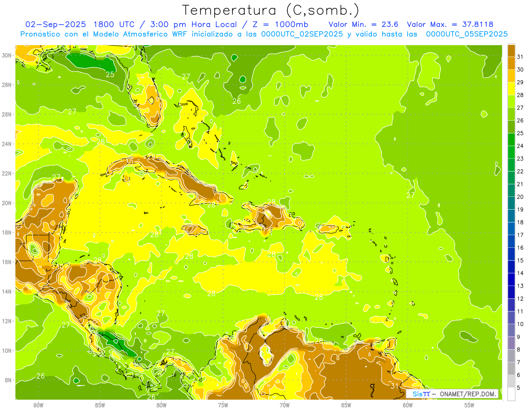The height and width of the screenshot is (411, 532).
Task: Click the "23" value on the color legend
Action: click(520, 159)
